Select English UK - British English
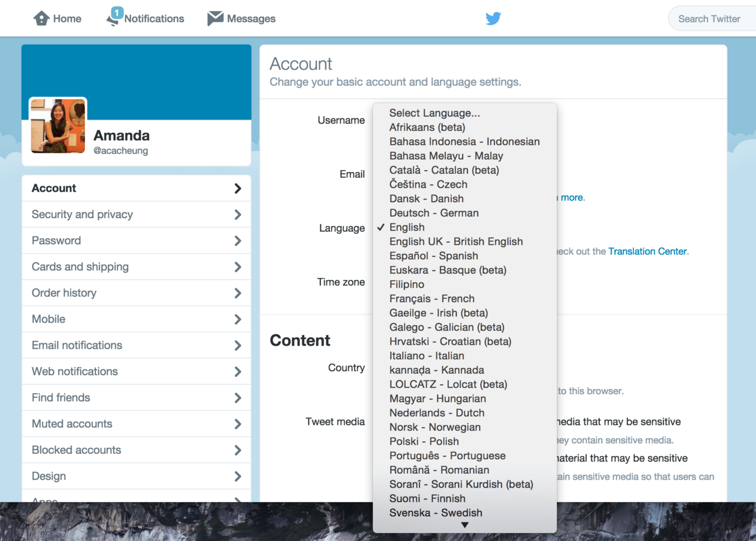 465,242
